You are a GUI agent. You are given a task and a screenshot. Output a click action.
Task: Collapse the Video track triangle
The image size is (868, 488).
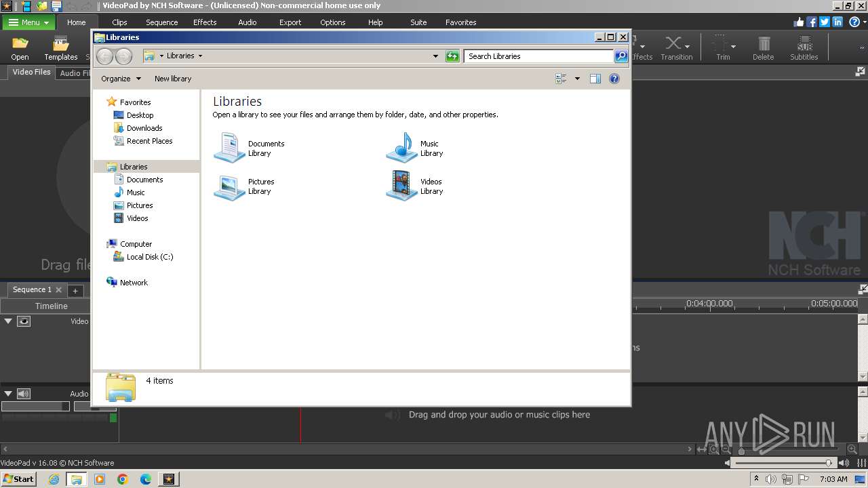[x=8, y=321]
